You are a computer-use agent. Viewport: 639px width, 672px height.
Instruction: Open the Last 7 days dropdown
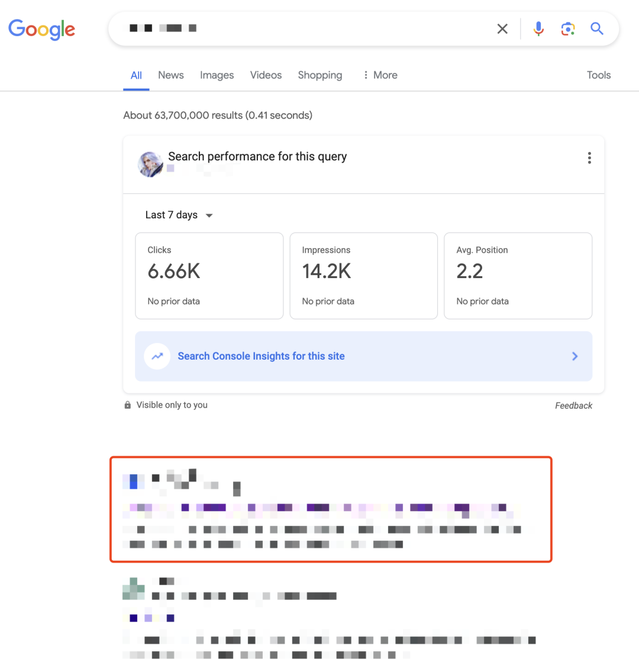pyautogui.click(x=179, y=215)
